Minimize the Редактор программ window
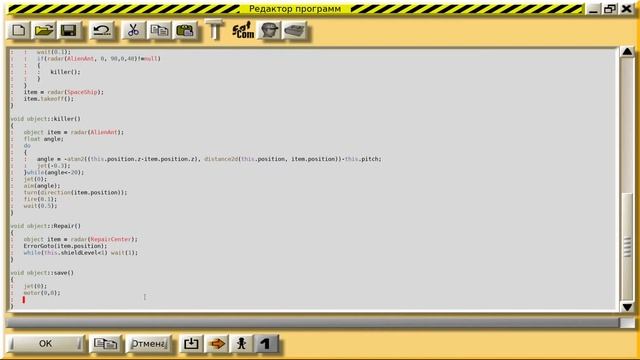 [x=593, y=9]
